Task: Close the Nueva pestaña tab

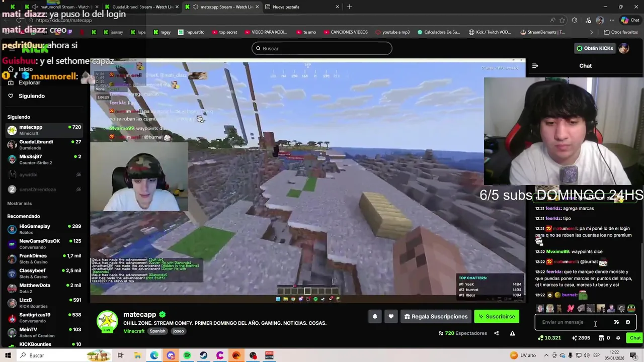Action: (338, 7)
